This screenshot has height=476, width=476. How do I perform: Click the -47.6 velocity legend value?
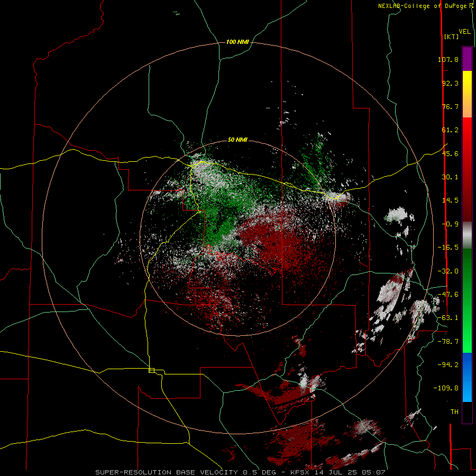click(x=448, y=295)
